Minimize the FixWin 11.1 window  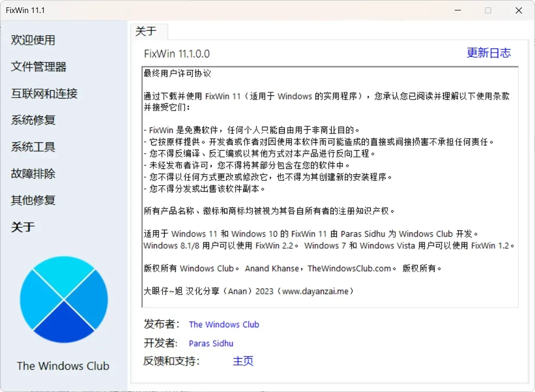458,10
